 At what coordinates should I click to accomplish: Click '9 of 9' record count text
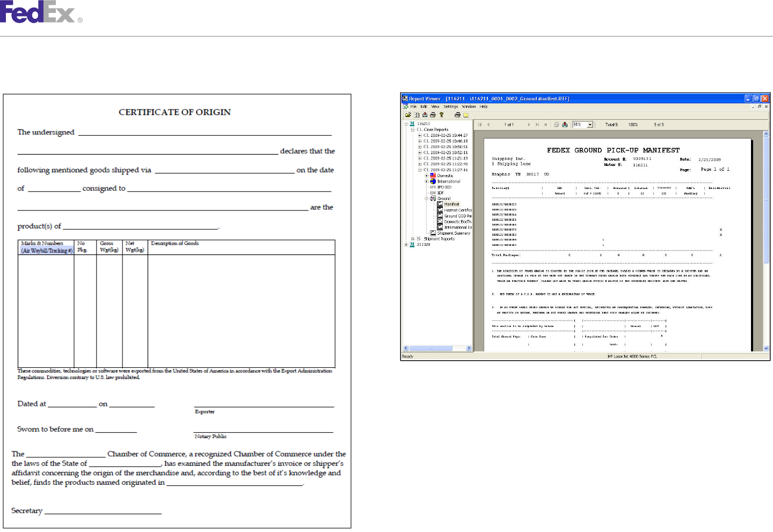point(659,125)
